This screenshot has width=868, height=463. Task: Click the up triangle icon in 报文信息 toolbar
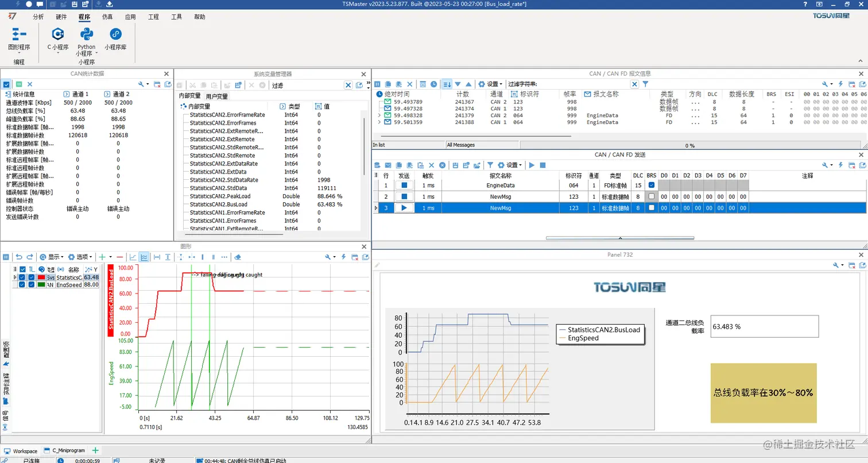click(x=468, y=84)
